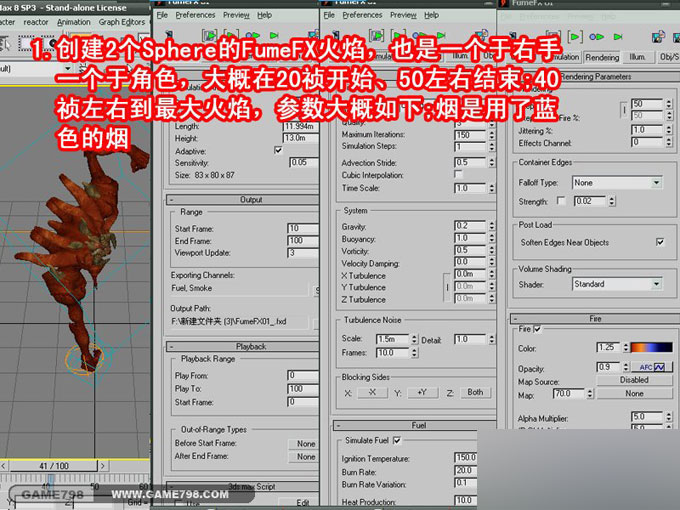Click -X blocking side button
Viewport: 680px width, 510px height.
click(372, 392)
